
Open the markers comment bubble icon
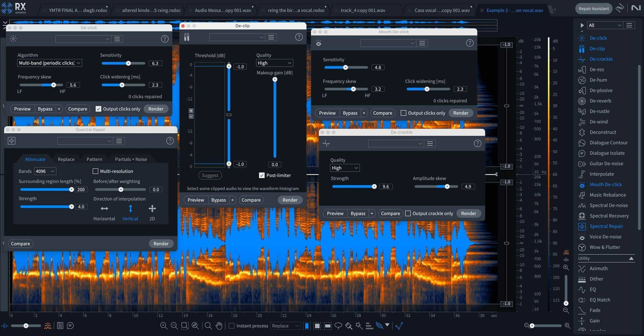click(x=70, y=326)
